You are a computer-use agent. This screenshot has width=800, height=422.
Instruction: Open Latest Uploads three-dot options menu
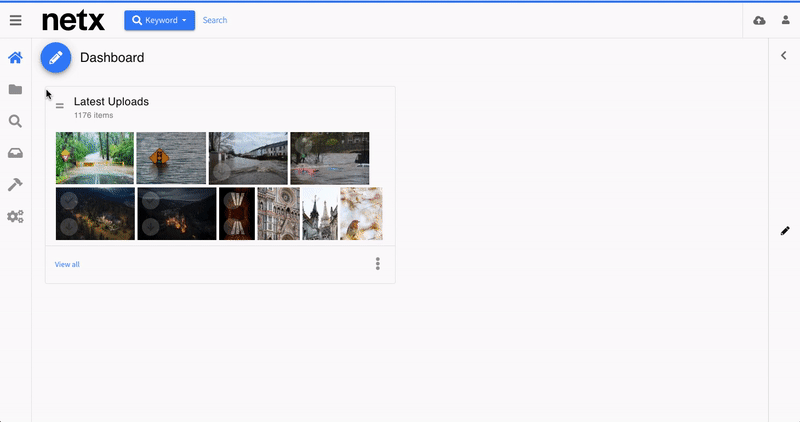click(377, 264)
